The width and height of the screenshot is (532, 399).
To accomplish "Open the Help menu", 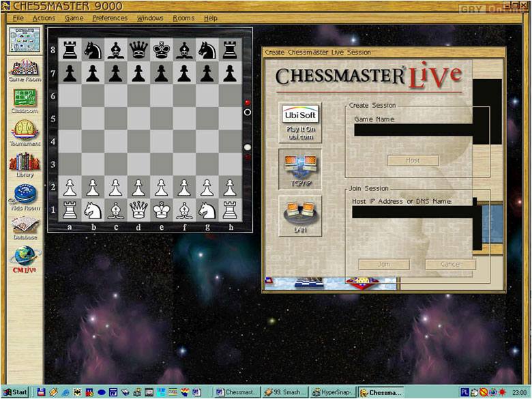I will [210, 18].
